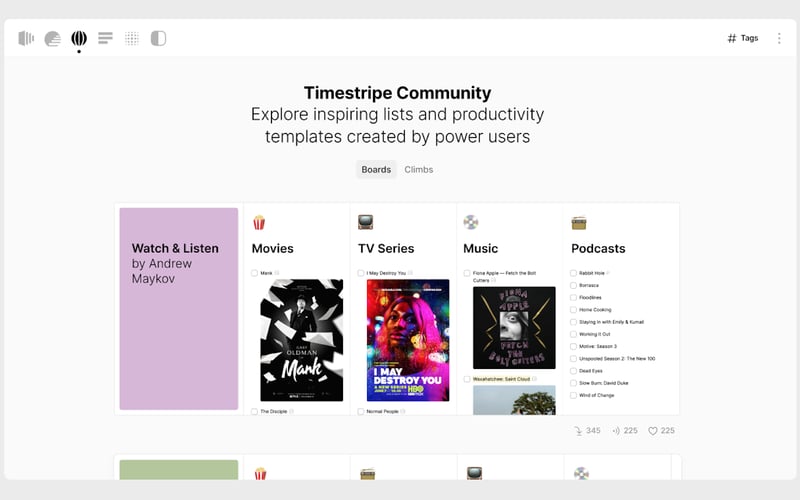Open the three-dot more options menu
Screen dimensions: 800x500
[779, 38]
